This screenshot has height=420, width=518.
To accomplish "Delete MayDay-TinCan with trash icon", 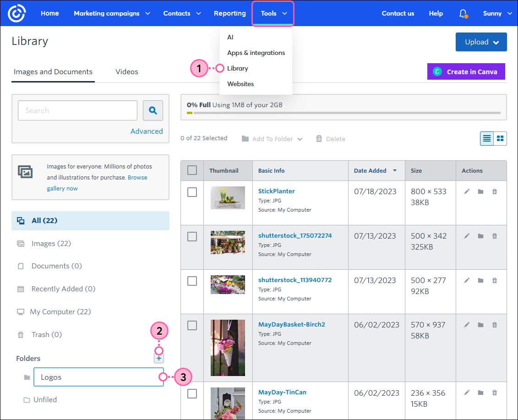I will [x=495, y=393].
